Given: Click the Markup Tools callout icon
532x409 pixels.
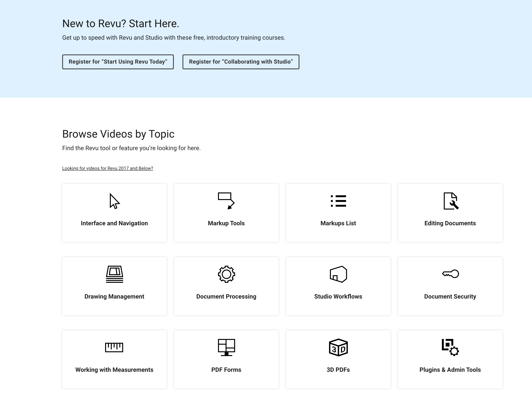Looking at the screenshot, I should click(x=226, y=201).
